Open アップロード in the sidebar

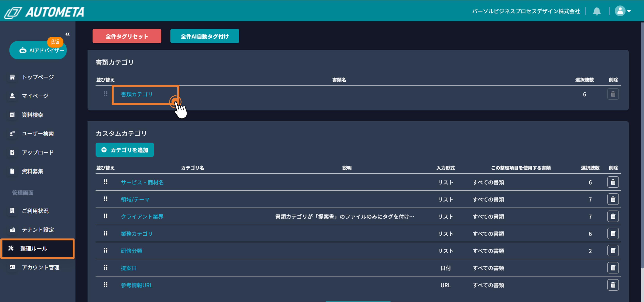[38, 152]
